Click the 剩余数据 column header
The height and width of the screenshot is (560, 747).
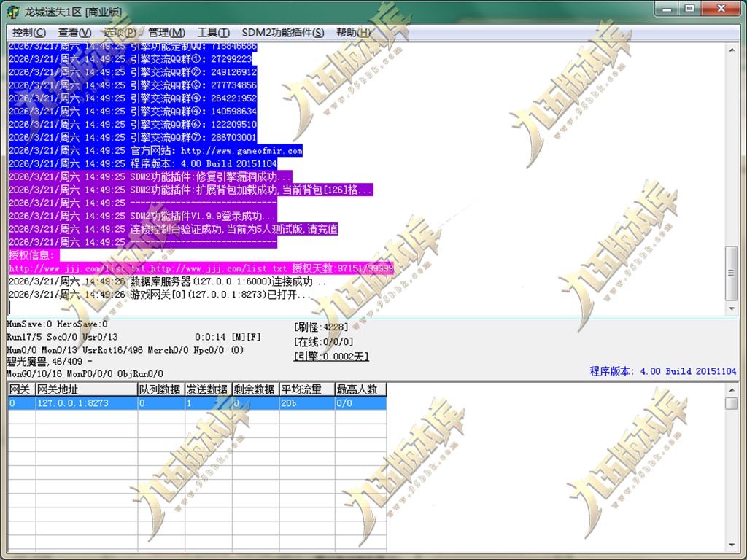click(255, 389)
